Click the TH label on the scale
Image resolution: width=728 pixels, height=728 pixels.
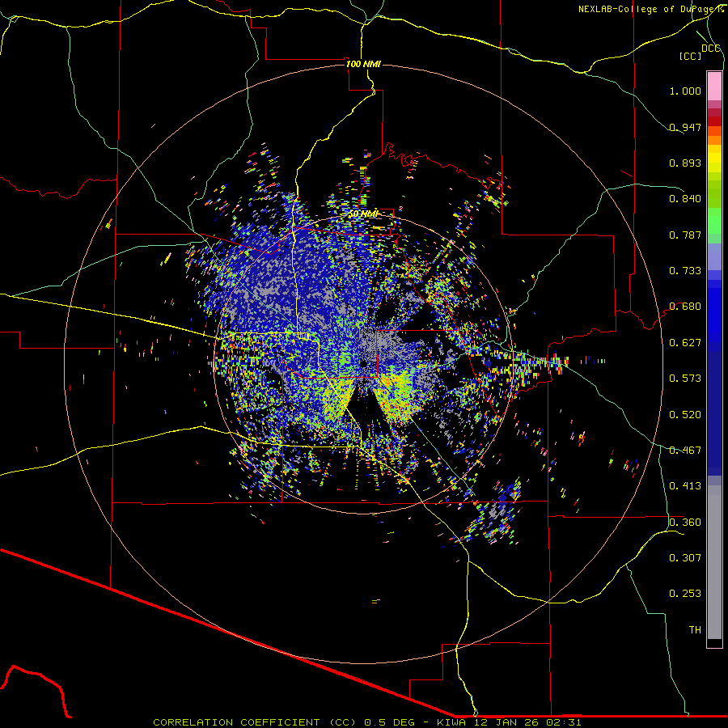click(x=695, y=630)
